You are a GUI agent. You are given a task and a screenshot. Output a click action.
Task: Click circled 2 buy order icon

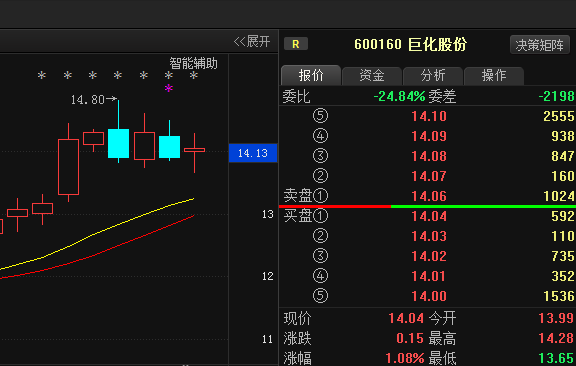click(x=320, y=236)
